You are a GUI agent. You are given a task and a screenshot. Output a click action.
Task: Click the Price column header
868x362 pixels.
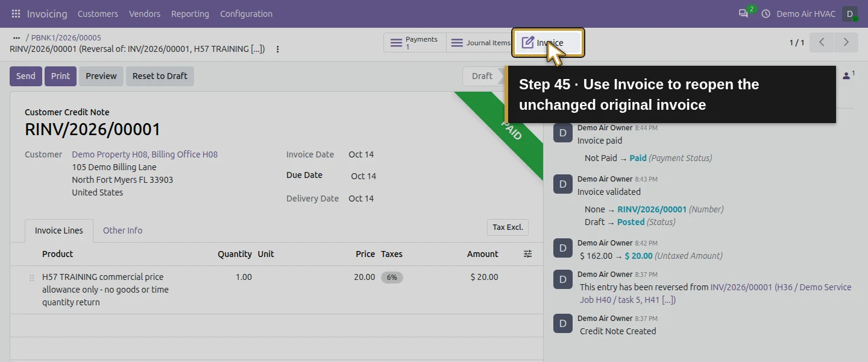click(x=365, y=254)
